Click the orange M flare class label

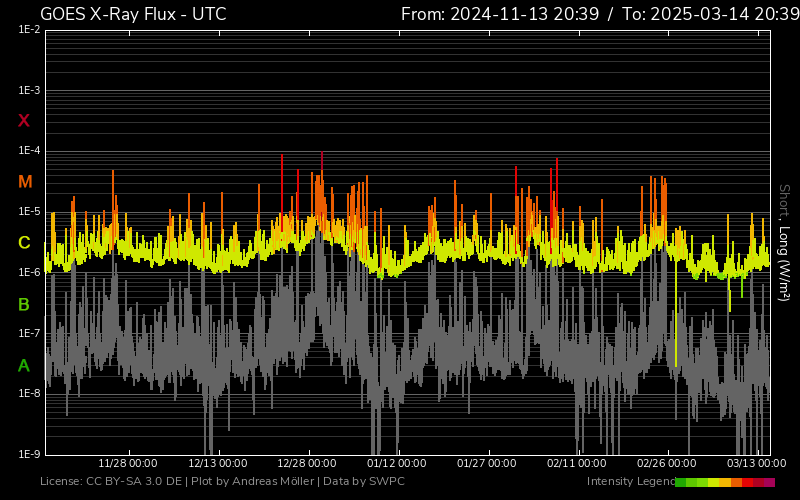pyautogui.click(x=25, y=182)
